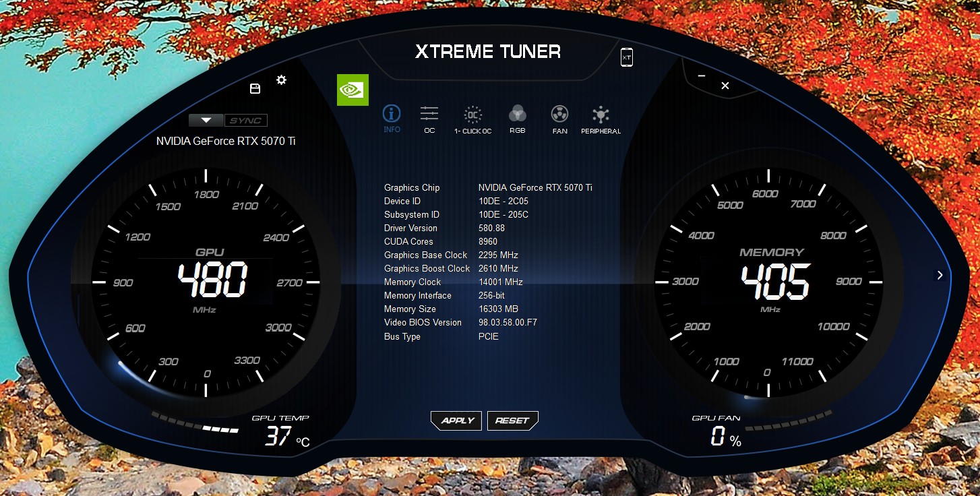Select the Video BIOS Version 98.03.58.00.F7
This screenshot has width=980, height=496.
click(x=508, y=322)
